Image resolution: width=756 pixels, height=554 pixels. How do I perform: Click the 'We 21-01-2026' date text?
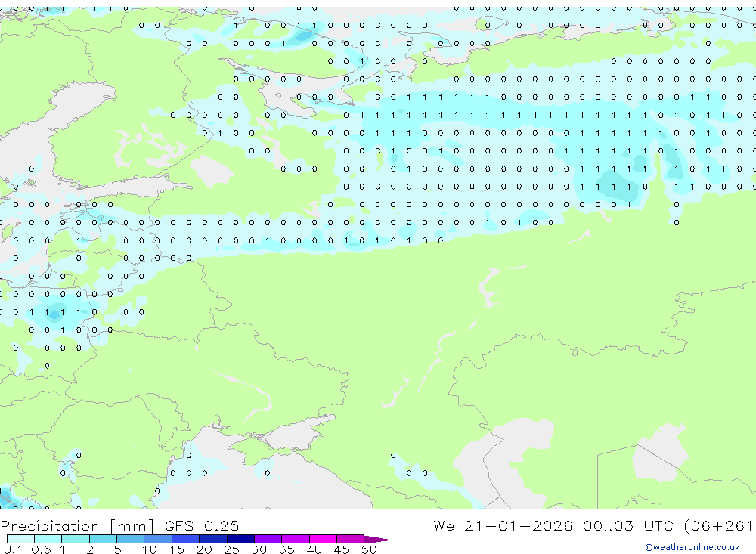(503, 525)
